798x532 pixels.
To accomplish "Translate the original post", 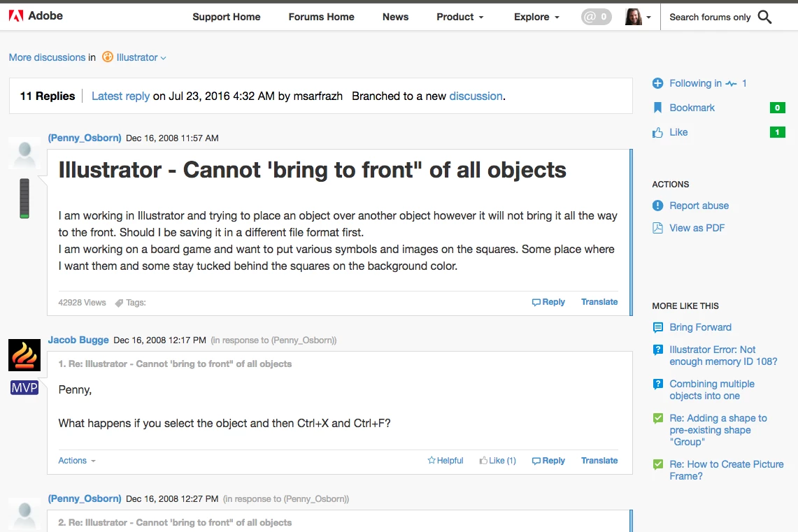I will 599,301.
